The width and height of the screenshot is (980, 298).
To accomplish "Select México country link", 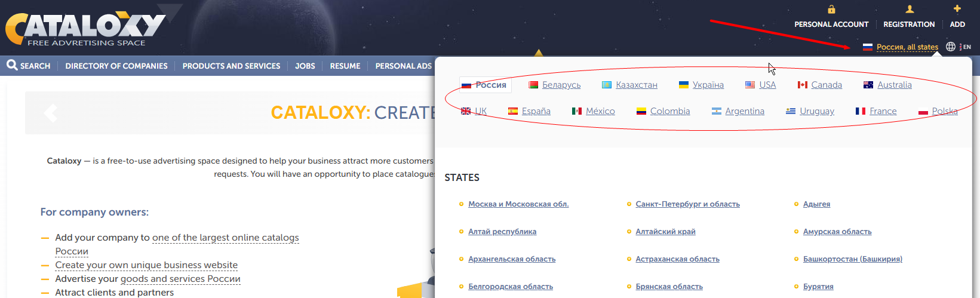I will pyautogui.click(x=600, y=111).
